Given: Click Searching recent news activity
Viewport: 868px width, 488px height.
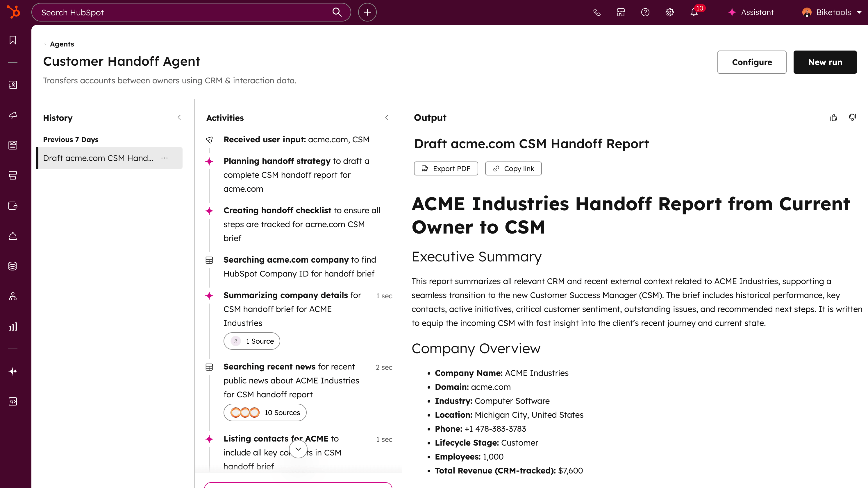Looking at the screenshot, I should (291, 381).
